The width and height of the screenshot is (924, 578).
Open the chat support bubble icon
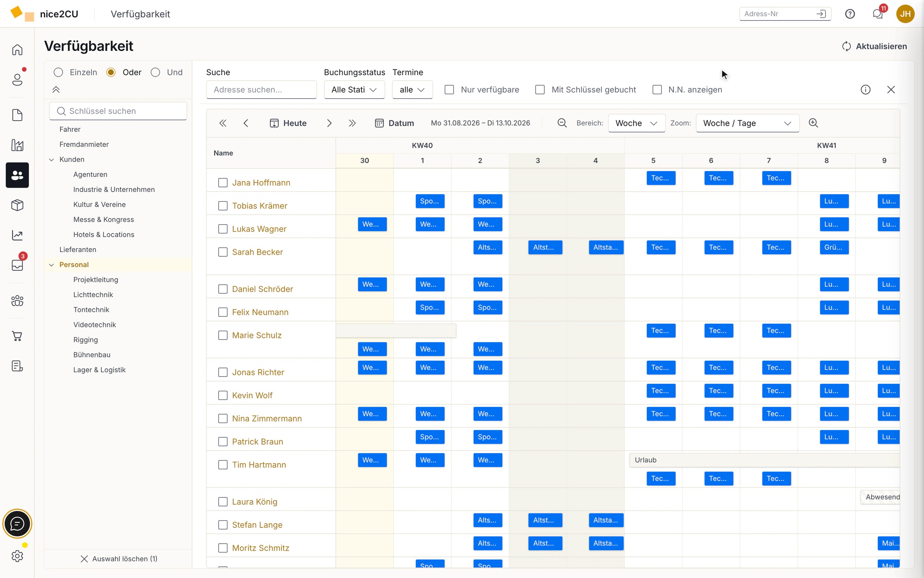(17, 524)
